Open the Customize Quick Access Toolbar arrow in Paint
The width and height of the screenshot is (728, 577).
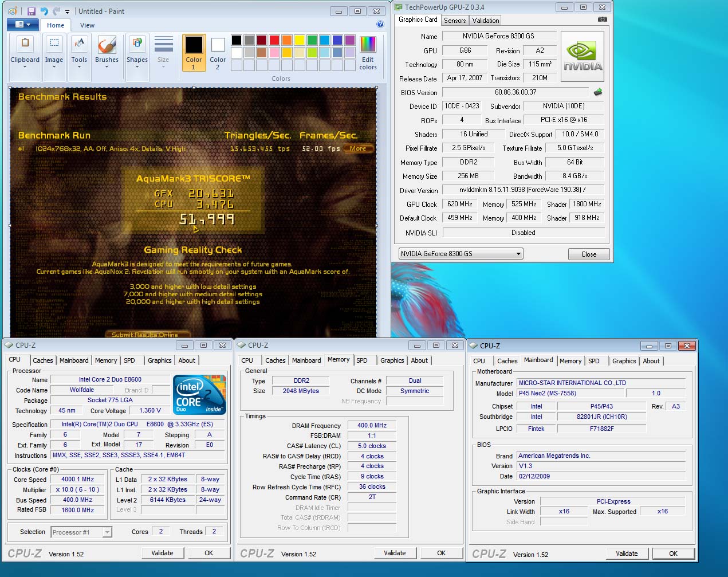(67, 11)
